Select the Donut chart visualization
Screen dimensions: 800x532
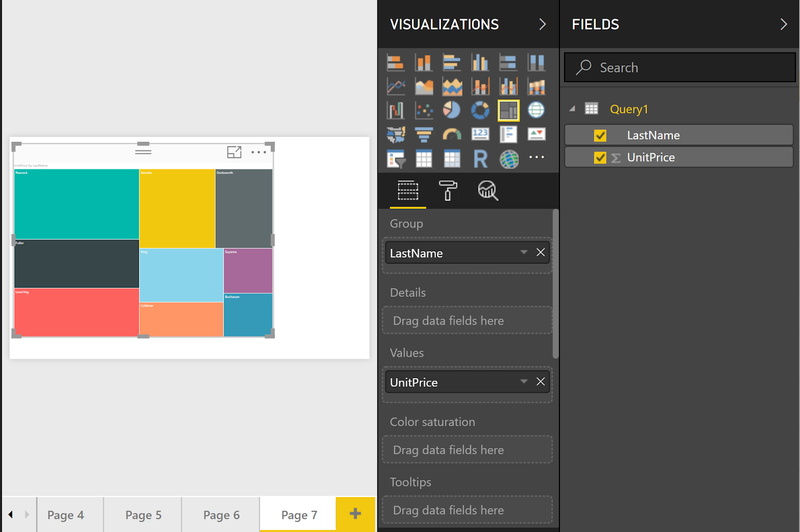480,110
